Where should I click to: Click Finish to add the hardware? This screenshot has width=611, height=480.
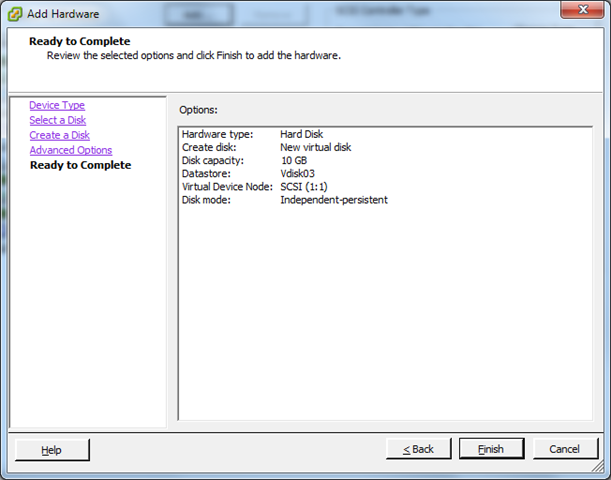coord(490,449)
